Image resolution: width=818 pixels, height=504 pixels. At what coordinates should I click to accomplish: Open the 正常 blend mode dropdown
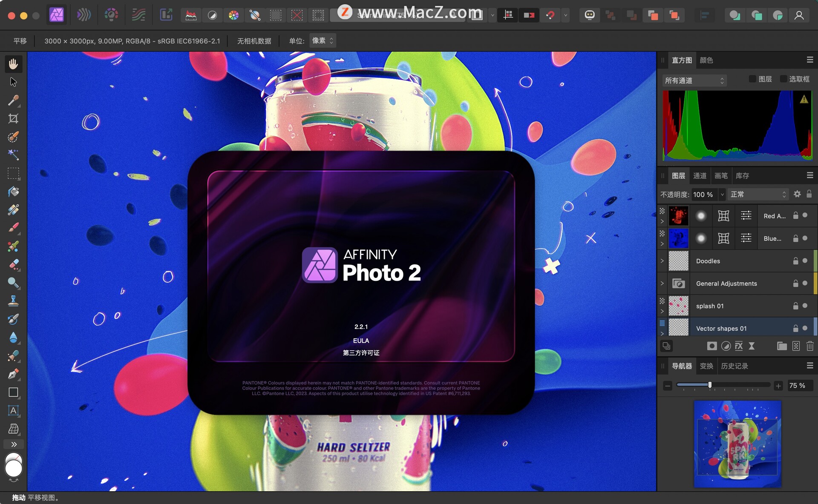tap(758, 194)
